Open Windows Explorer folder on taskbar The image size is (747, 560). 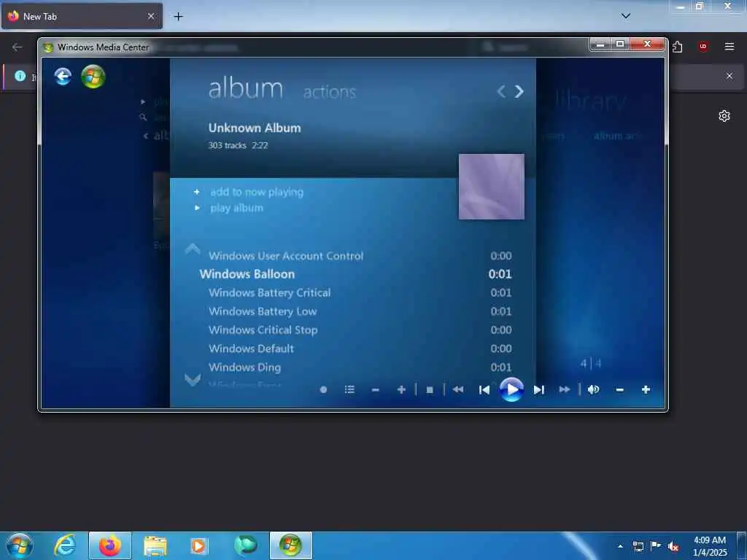pyautogui.click(x=155, y=546)
